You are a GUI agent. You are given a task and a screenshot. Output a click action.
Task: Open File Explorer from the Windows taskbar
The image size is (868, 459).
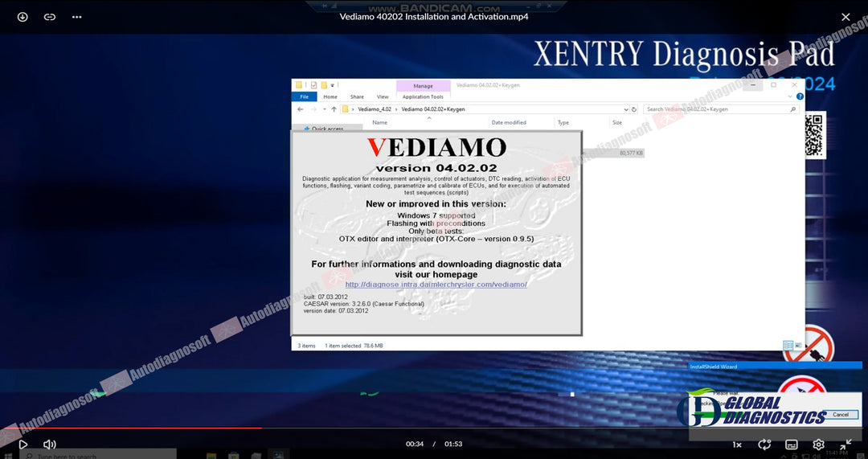point(211,456)
